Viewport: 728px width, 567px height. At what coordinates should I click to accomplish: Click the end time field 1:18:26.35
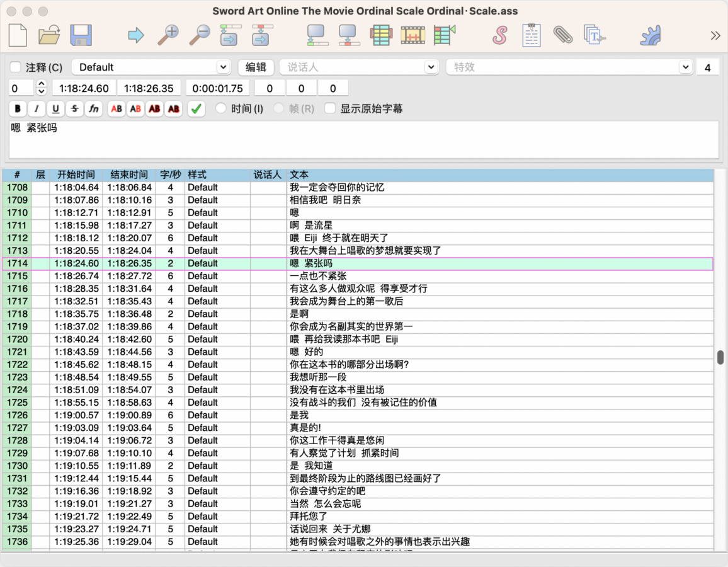149,88
